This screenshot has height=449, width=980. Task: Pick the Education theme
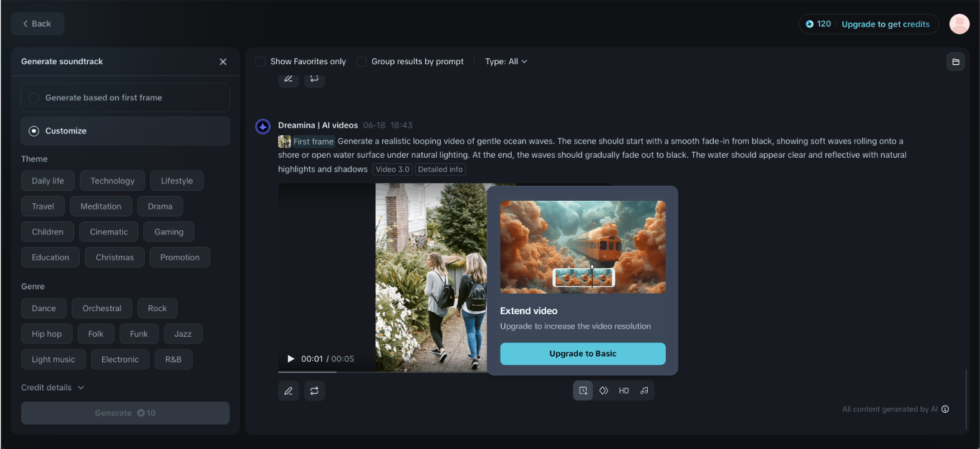click(x=50, y=258)
